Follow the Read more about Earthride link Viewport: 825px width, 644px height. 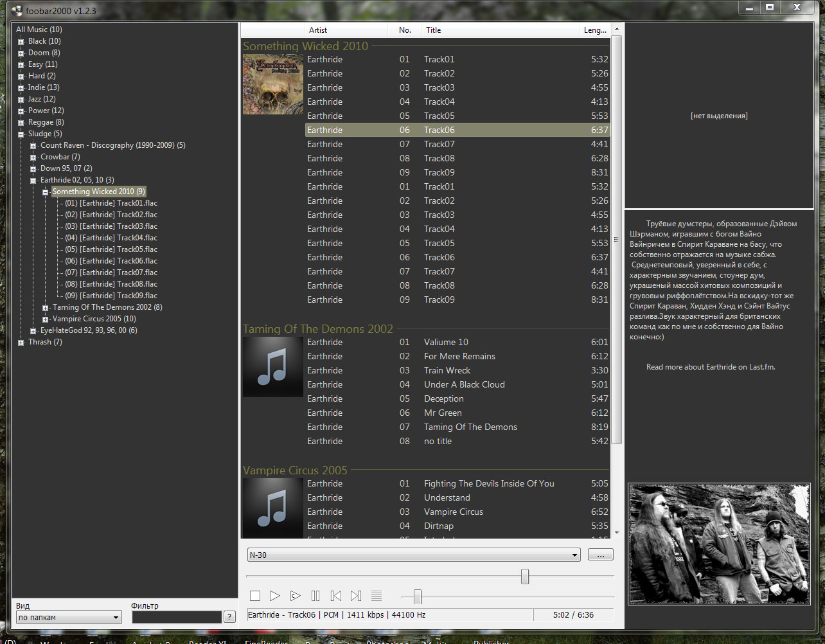pyautogui.click(x=710, y=367)
